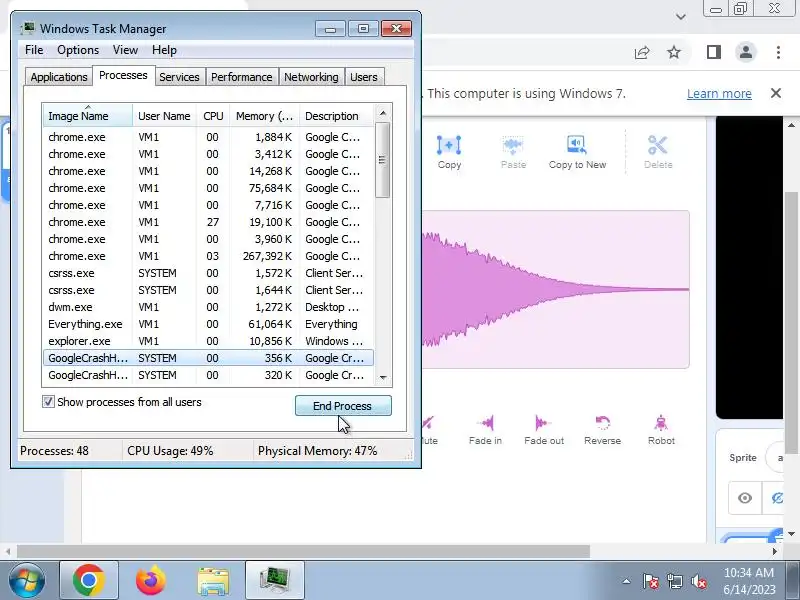
Task: Click the Task Manager taskbar icon
Action: tap(275, 580)
